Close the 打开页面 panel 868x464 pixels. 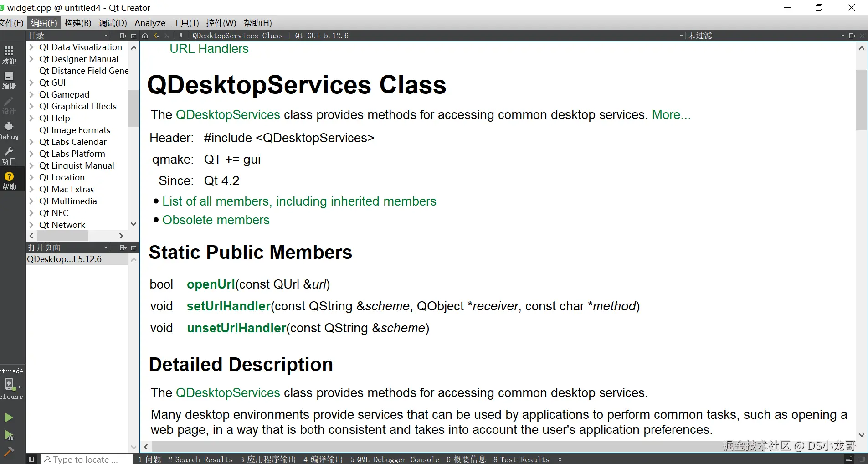tap(134, 247)
